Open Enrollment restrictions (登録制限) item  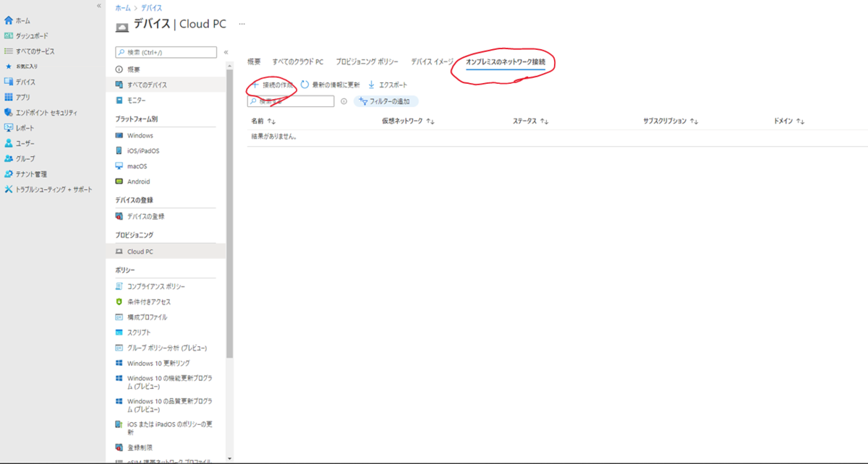click(140, 447)
